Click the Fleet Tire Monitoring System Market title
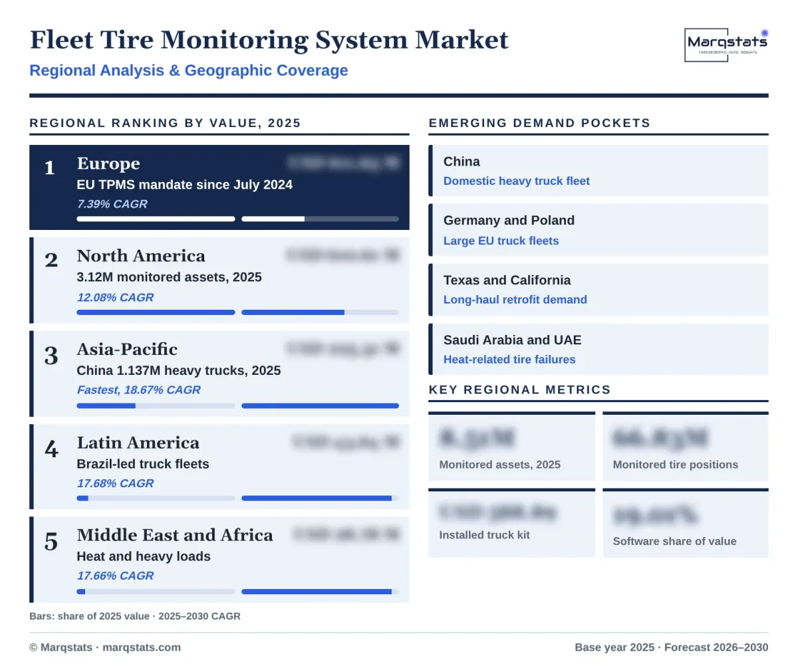This screenshot has height=672, width=798. (269, 40)
